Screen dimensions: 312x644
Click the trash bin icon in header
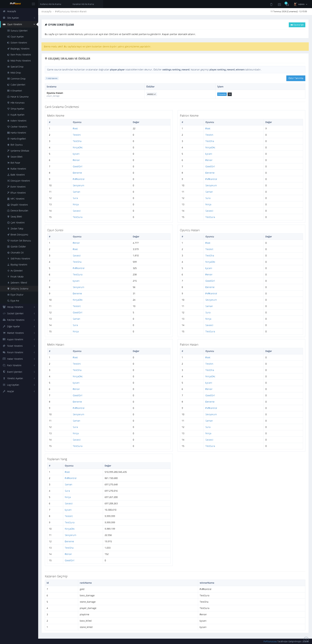tap(271, 4)
